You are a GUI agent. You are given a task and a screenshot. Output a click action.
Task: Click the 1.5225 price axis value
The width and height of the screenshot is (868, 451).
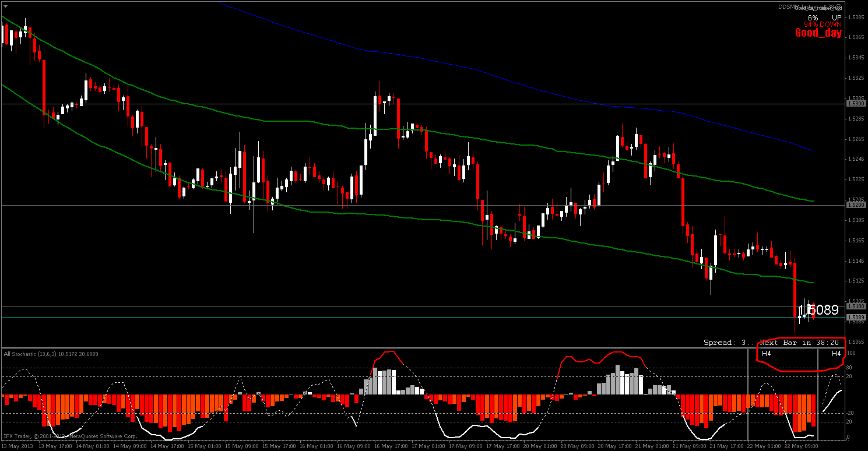(x=856, y=179)
